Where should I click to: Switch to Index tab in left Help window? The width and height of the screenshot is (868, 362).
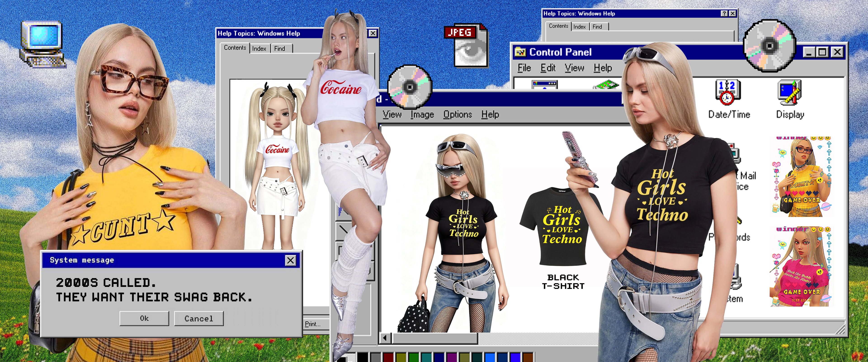point(259,49)
